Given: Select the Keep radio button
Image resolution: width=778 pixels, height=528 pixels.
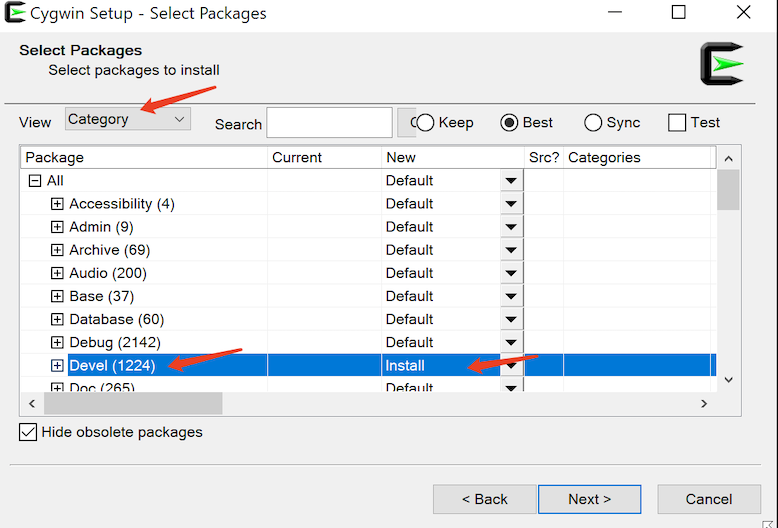Looking at the screenshot, I should coord(426,123).
